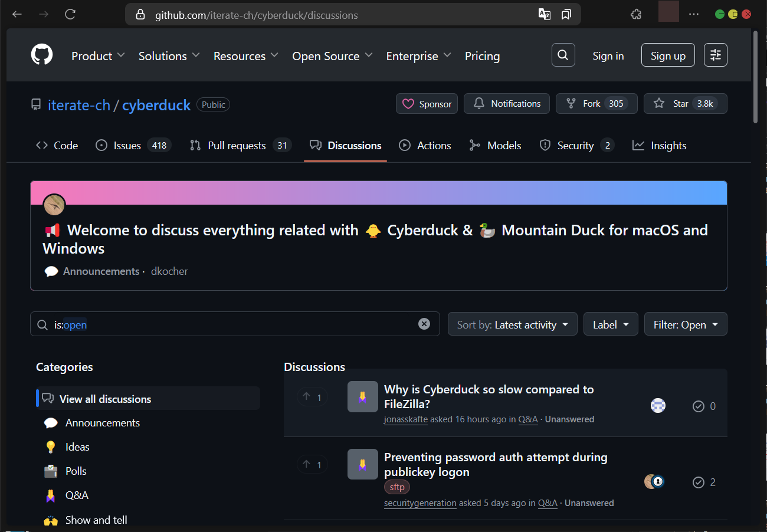Screen dimensions: 767x532
Task: Open browser extensions puzzle icon
Action: click(x=636, y=14)
